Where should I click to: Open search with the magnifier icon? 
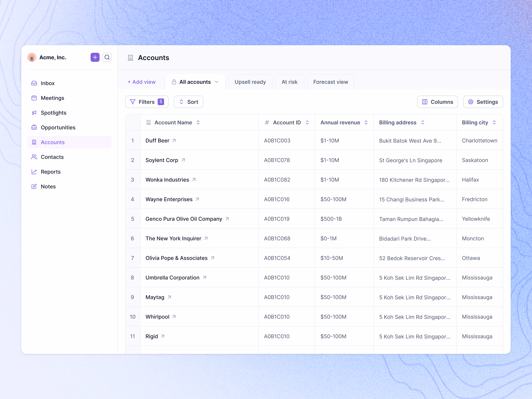(x=107, y=57)
